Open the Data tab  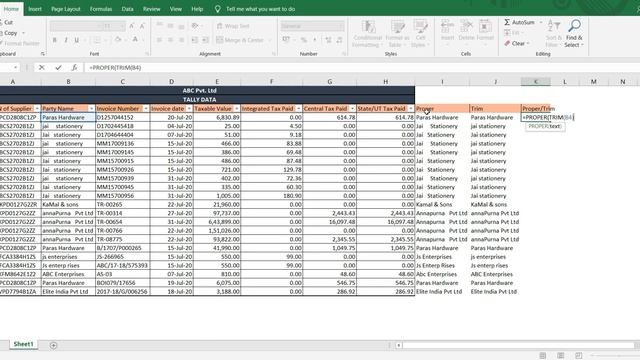click(x=127, y=9)
